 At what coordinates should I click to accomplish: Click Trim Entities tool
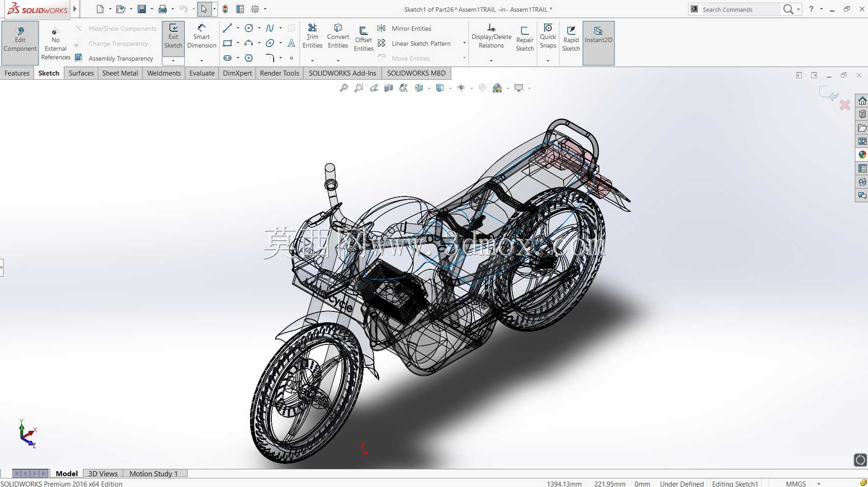point(312,36)
